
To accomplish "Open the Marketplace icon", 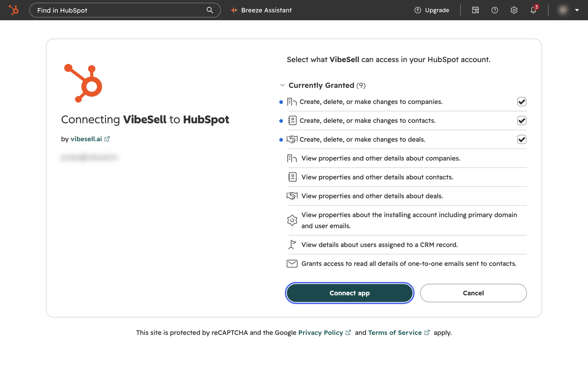I will click(x=475, y=10).
